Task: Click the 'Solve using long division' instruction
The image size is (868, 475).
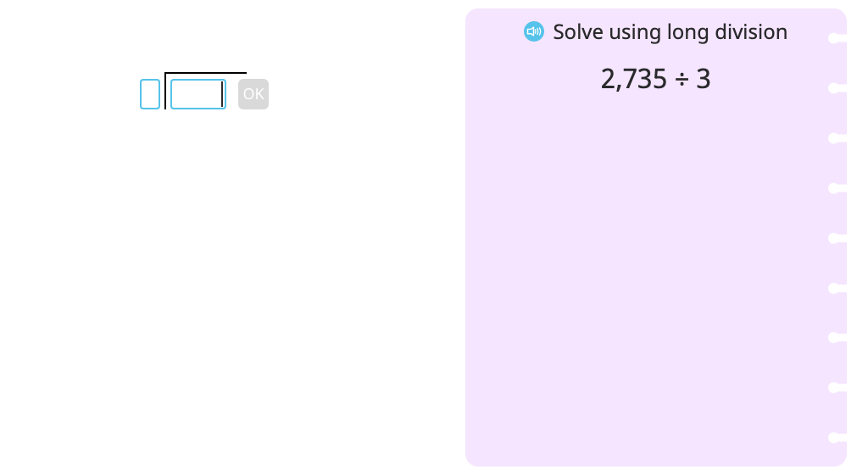Action: click(x=670, y=32)
